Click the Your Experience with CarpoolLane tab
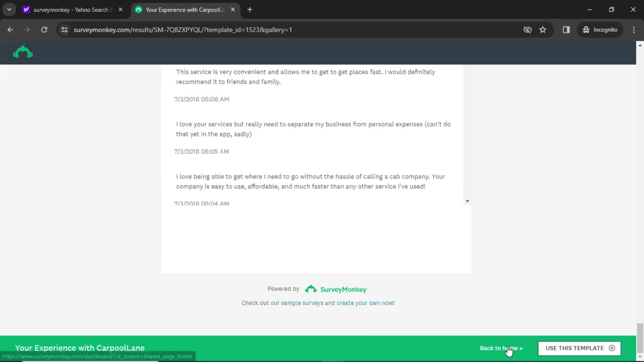 (x=183, y=10)
